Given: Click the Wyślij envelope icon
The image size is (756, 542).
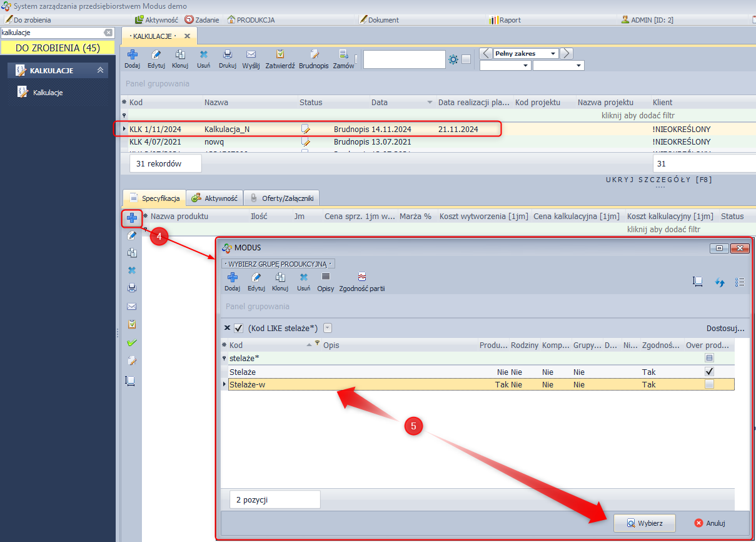Looking at the screenshot, I should pos(251,55).
